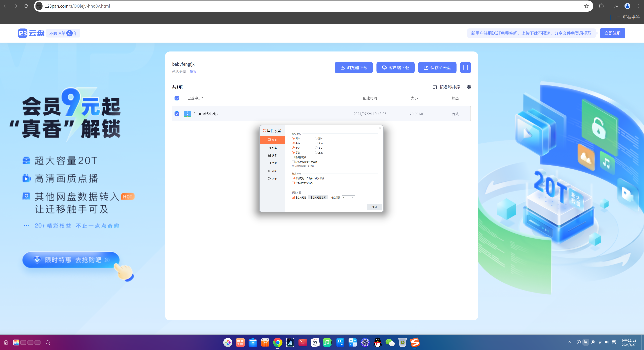Viewport: 644px width, 350px height.
Task: Uncheck 智能调整数字后标点 checkbox
Action: pos(293,183)
